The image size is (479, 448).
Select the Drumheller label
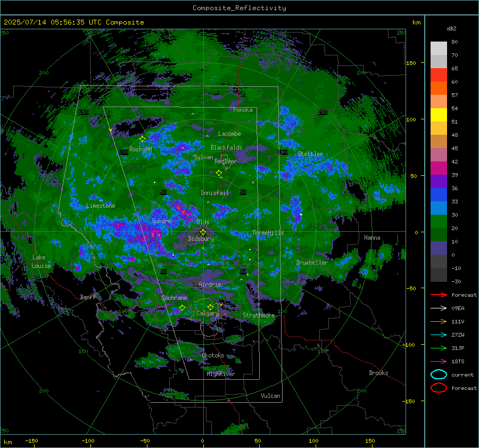(x=312, y=263)
